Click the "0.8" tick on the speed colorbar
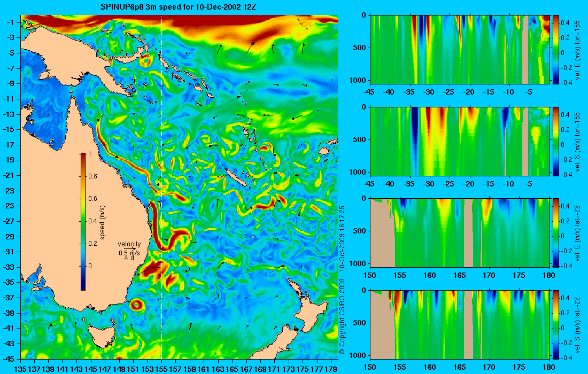Screen dimensions: 588x374 coord(92,176)
